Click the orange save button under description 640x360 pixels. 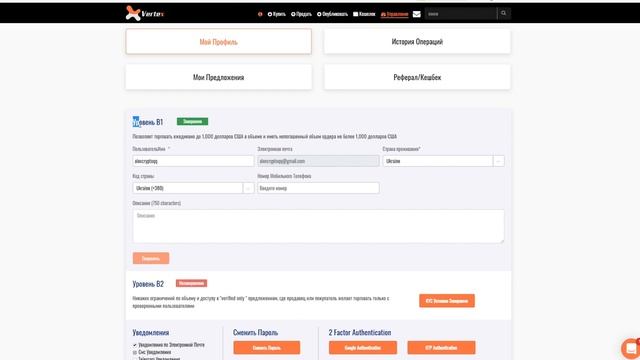151,258
